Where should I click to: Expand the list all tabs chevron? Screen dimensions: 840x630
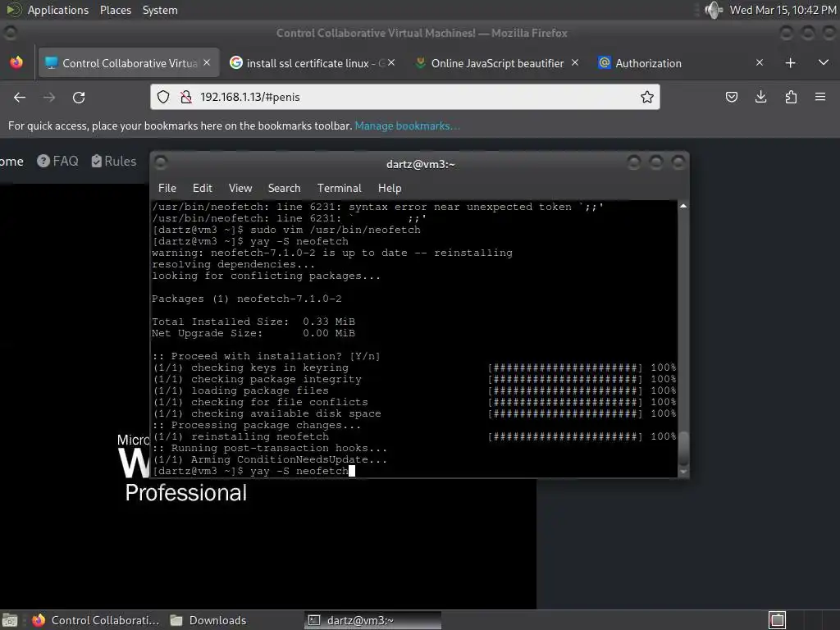[x=824, y=62]
